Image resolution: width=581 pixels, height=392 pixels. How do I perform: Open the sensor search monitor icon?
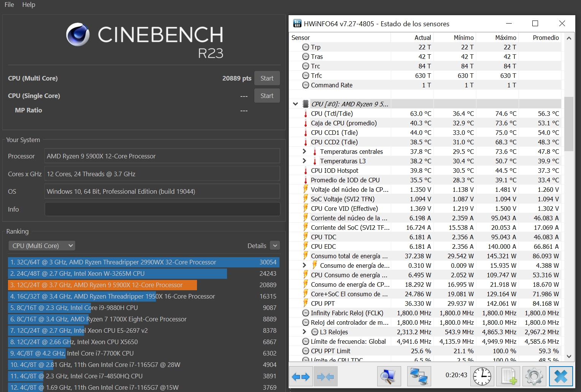tap(389, 376)
